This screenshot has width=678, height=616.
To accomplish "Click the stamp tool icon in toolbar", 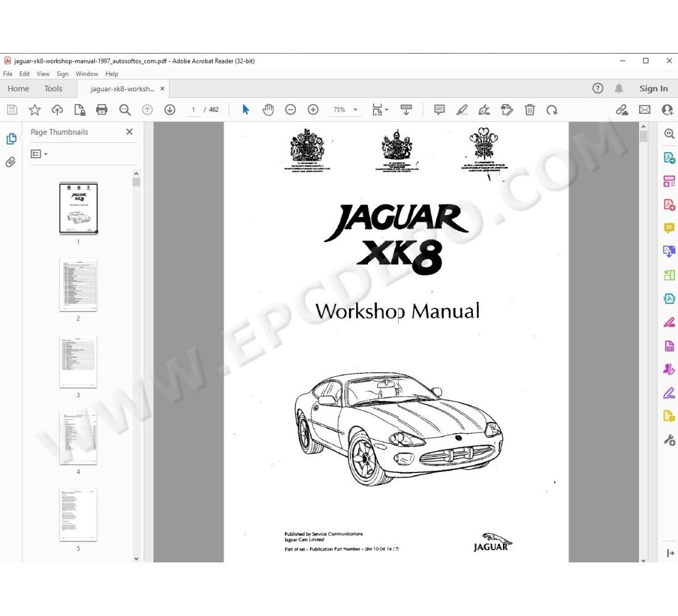I will click(507, 110).
